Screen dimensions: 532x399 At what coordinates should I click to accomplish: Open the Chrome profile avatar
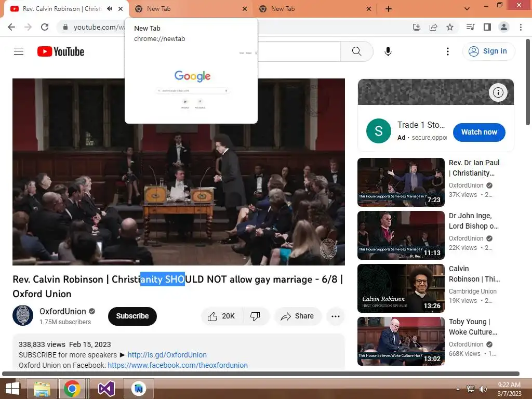(x=504, y=27)
